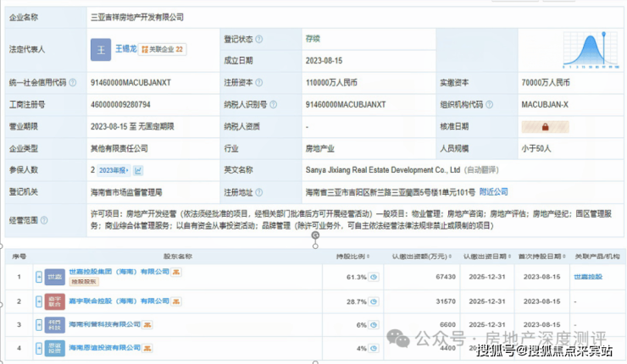Select 其他有限责任公司 company type
The image size is (627, 364).
(119, 149)
